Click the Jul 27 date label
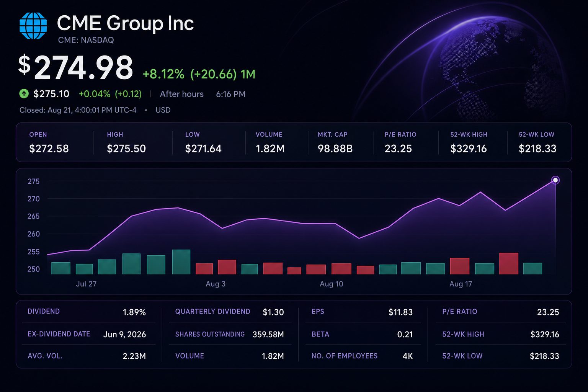588x392 pixels. click(x=86, y=284)
